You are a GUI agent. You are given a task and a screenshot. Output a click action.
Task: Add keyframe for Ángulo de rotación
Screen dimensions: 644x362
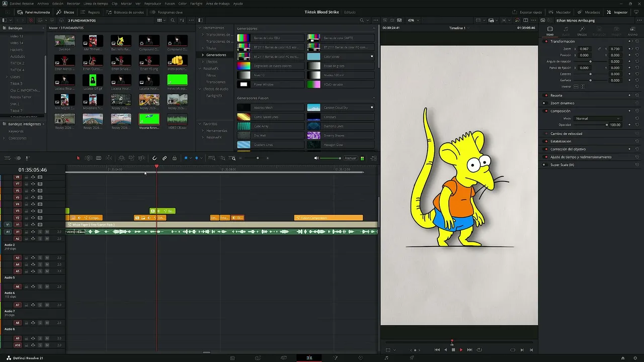click(630, 61)
